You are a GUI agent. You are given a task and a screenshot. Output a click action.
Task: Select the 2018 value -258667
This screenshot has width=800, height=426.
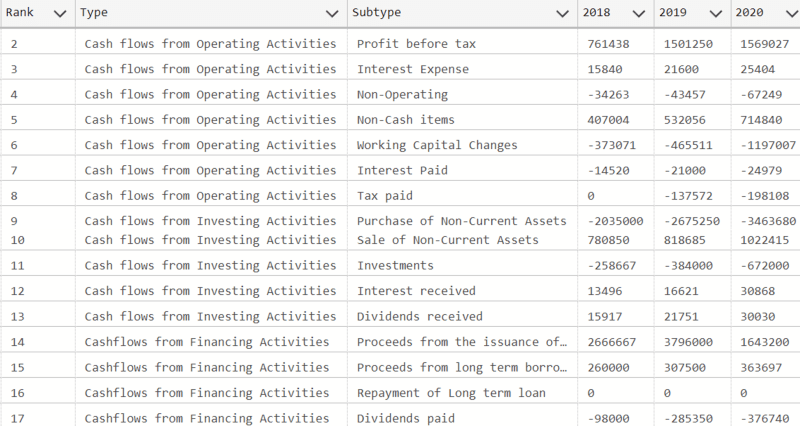point(612,266)
